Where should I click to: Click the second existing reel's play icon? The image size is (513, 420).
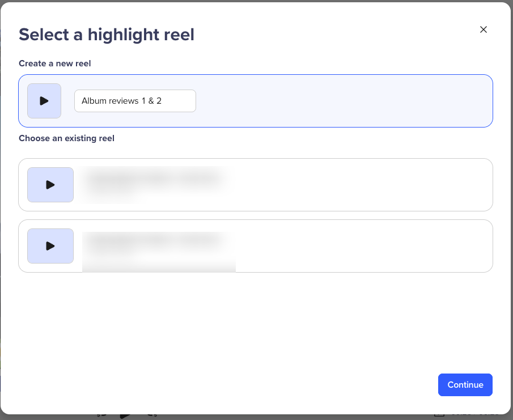point(50,246)
